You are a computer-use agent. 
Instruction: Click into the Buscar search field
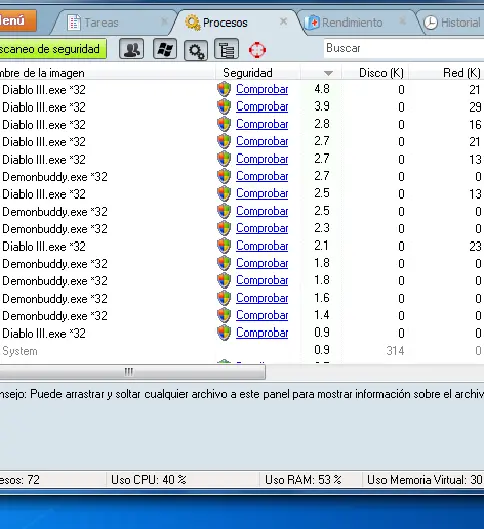click(404, 48)
